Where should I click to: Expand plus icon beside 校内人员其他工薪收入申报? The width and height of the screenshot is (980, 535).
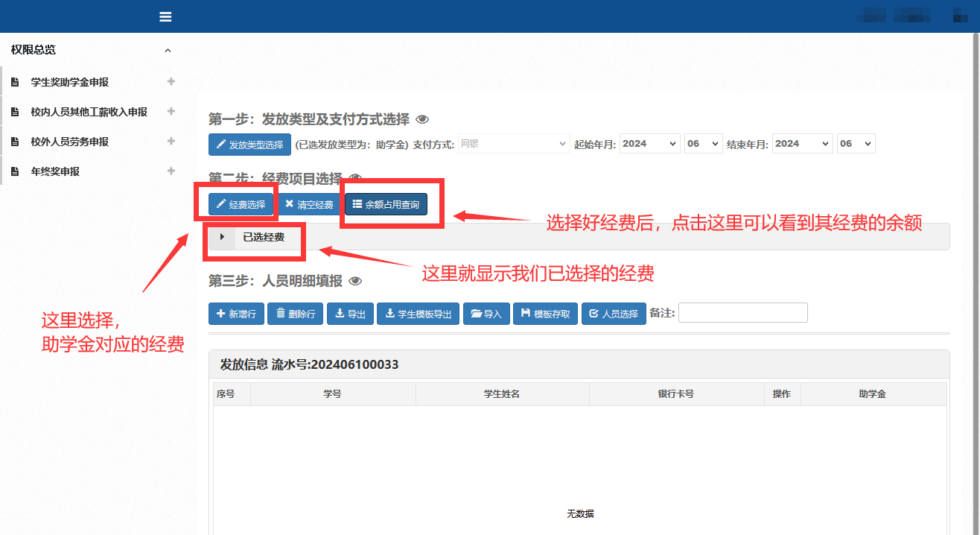click(x=171, y=111)
